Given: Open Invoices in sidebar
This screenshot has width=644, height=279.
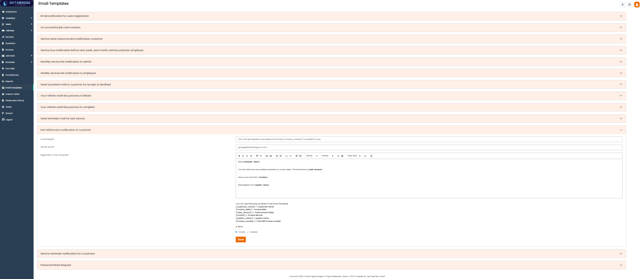Looking at the screenshot, I should (16, 50).
